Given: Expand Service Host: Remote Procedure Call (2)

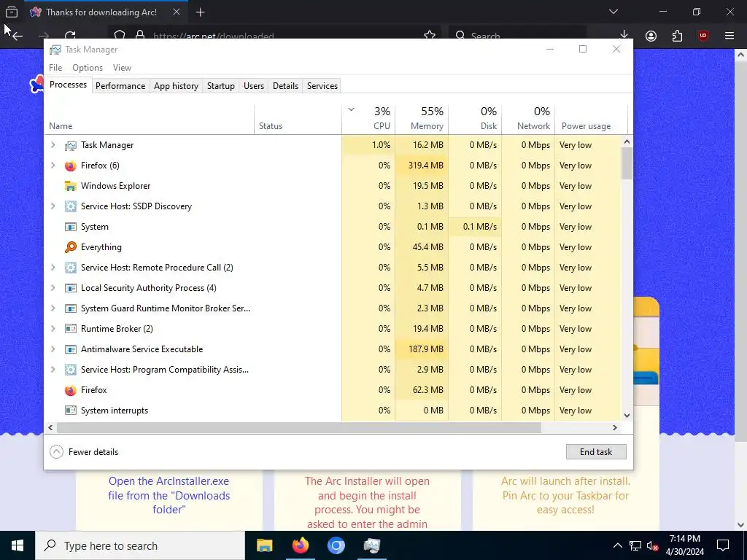Looking at the screenshot, I should coord(53,267).
